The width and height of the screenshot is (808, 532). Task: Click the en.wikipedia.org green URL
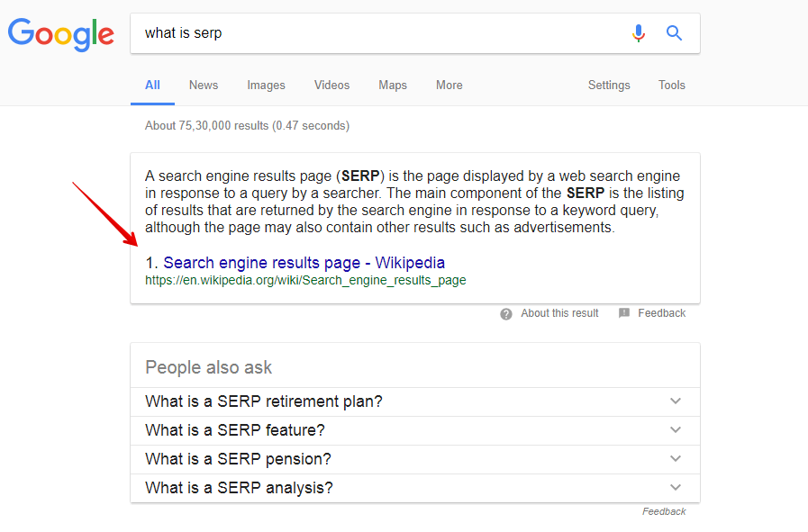pos(305,280)
